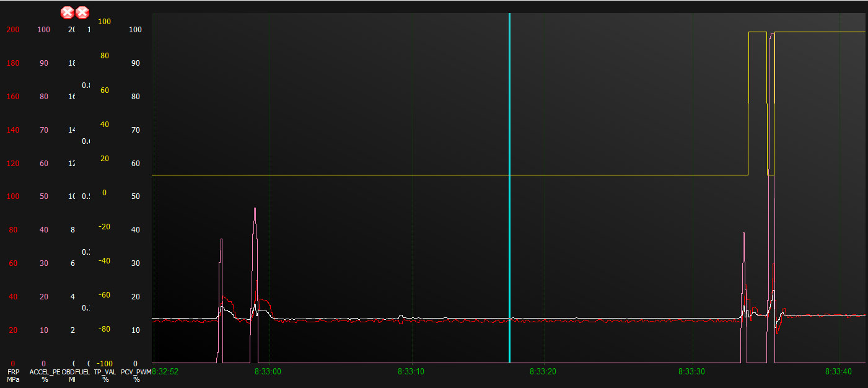Click the right red X icon above FUEL axis
The height and width of the screenshot is (388, 868).
point(82,12)
